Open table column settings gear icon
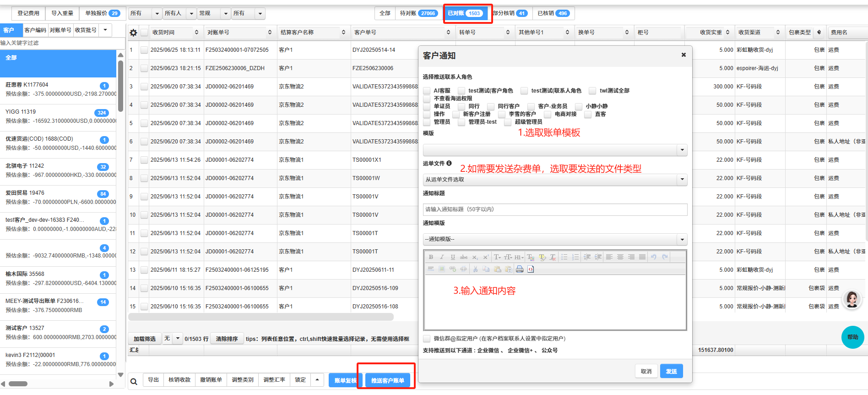The image size is (868, 395). pos(133,33)
